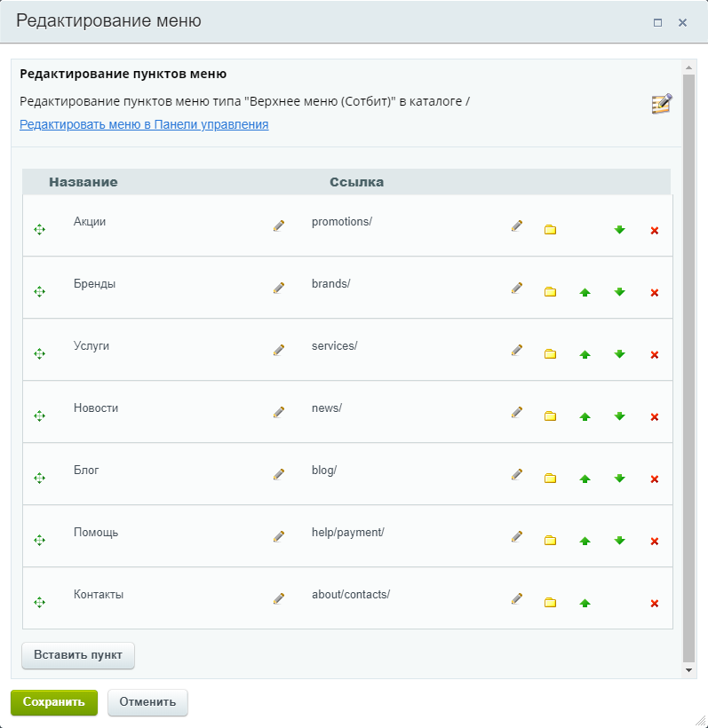Open folder browser for brands/ link
Image resolution: width=708 pixels, height=728 pixels.
coord(550,292)
